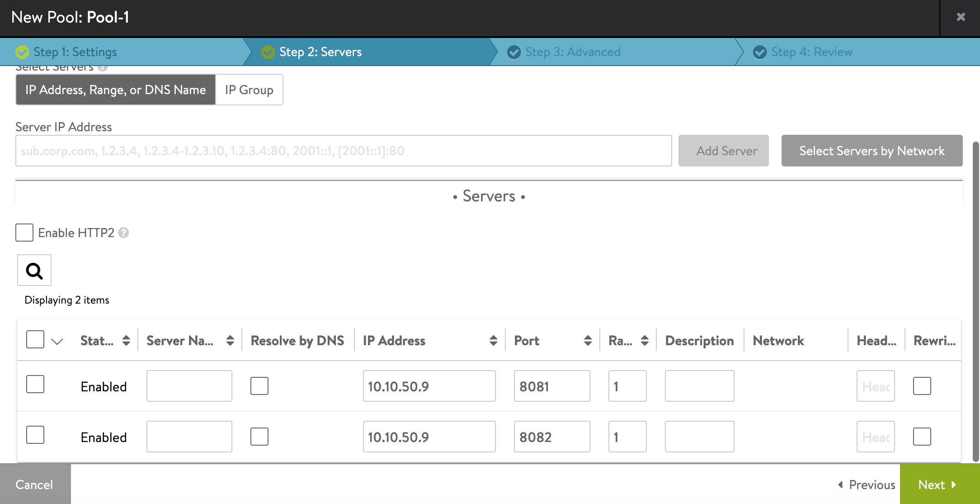Click the search/filter icon for servers

point(34,270)
